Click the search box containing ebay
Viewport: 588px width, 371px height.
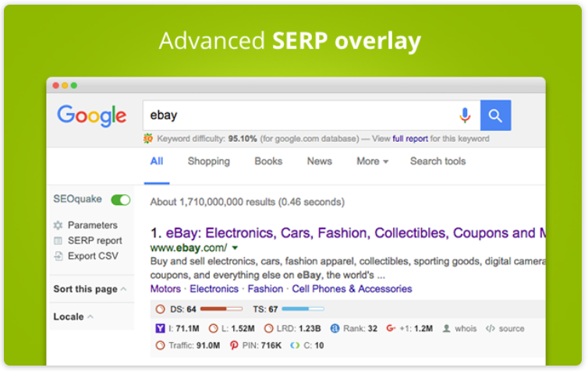coord(296,115)
